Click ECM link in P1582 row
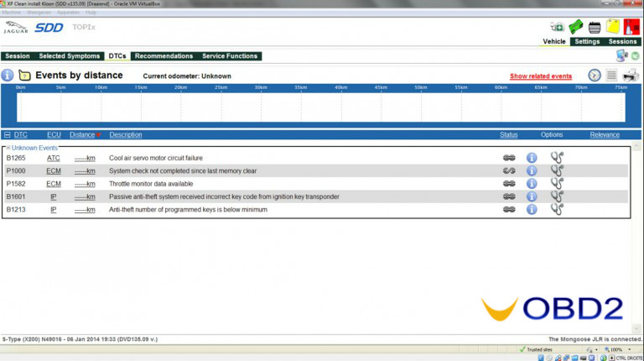 pyautogui.click(x=54, y=184)
